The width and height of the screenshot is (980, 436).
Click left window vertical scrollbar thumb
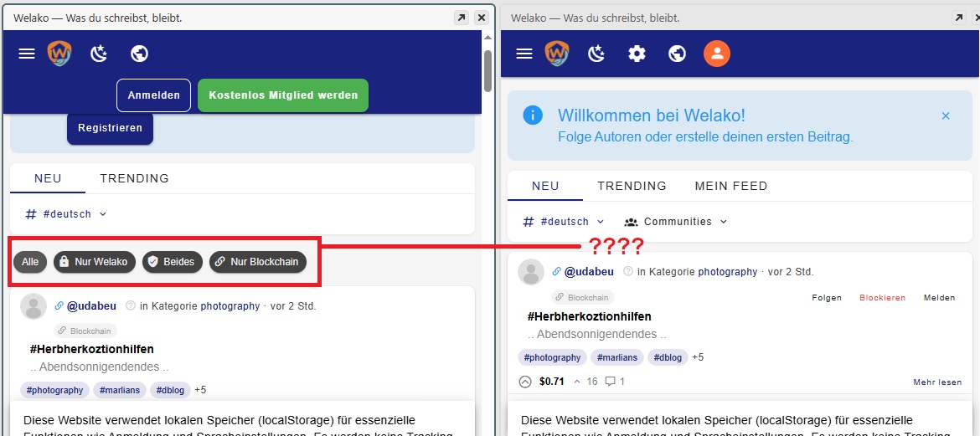[x=487, y=70]
